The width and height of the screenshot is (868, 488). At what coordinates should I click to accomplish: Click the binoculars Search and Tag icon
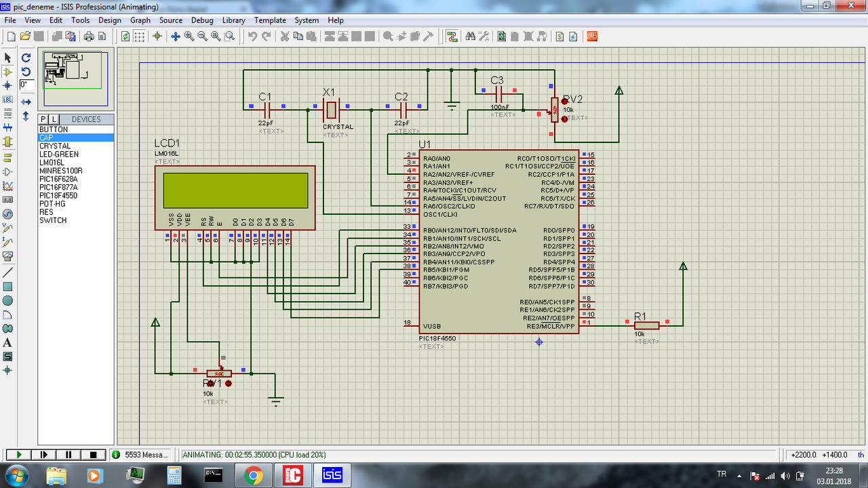pyautogui.click(x=470, y=37)
